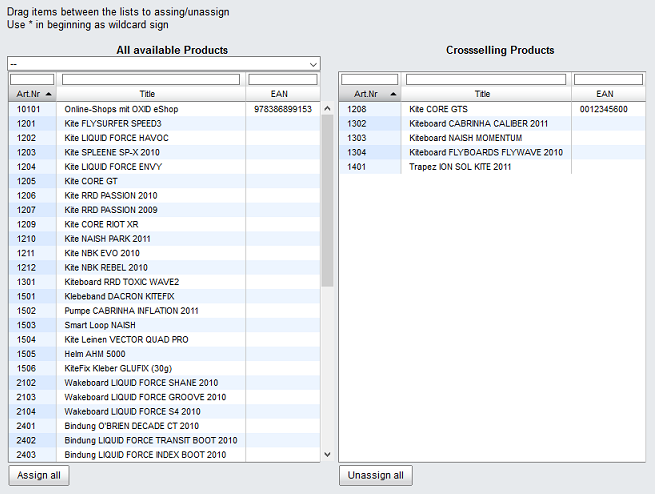Select row Kite NBK REBEL 2010
655x494 pixels.
click(x=164, y=268)
